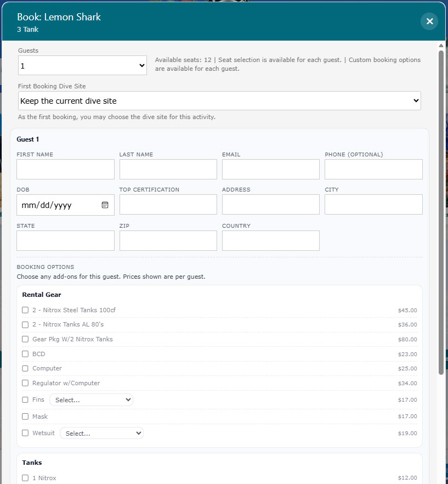Click the Tanks section heading
Image resolution: width=448 pixels, height=484 pixels.
(32, 463)
